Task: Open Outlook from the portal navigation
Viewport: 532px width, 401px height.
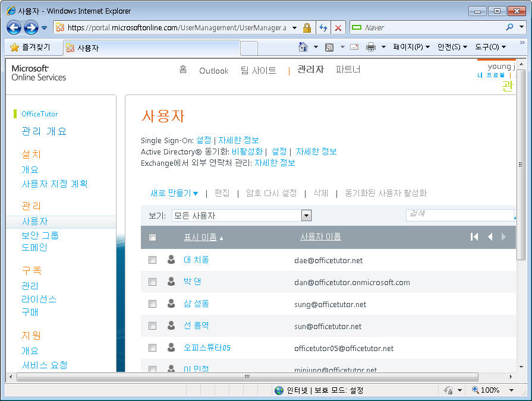Action: tap(214, 71)
